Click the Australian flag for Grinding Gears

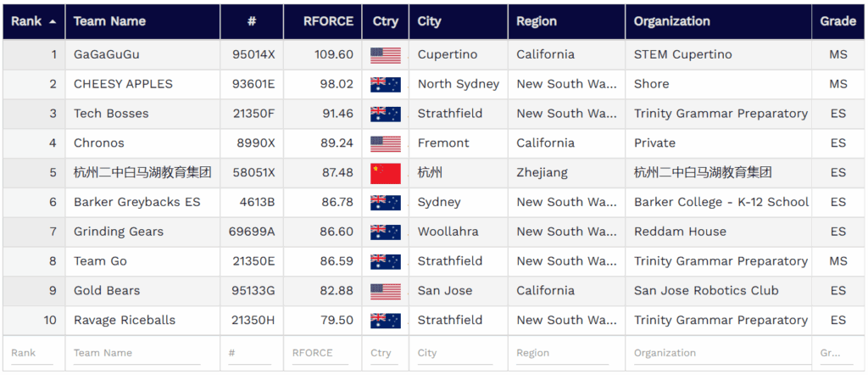click(x=385, y=232)
